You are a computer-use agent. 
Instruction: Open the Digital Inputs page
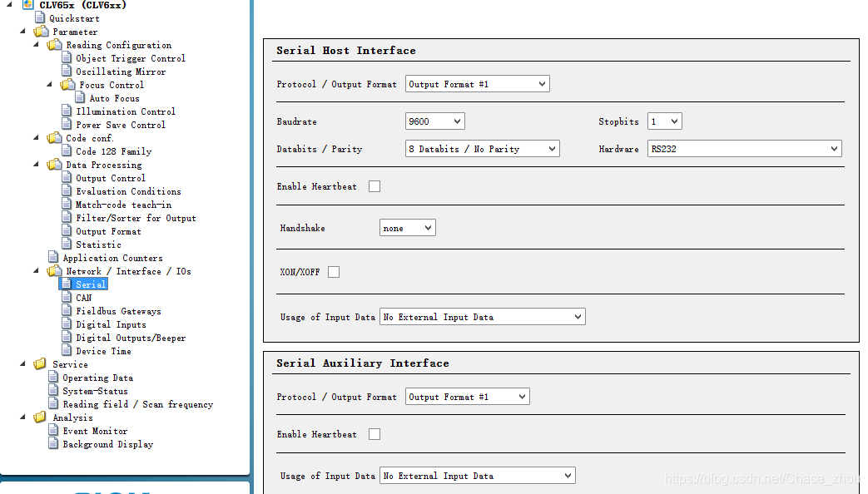tap(111, 324)
